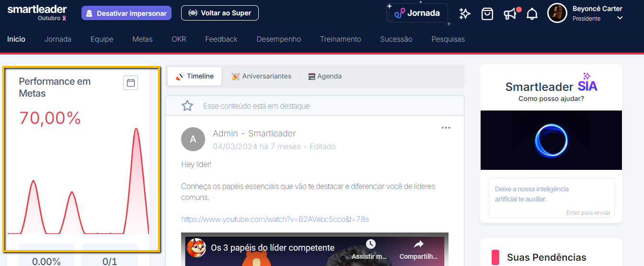
Task: Click the SIA assistant message input field
Action: pos(551,198)
